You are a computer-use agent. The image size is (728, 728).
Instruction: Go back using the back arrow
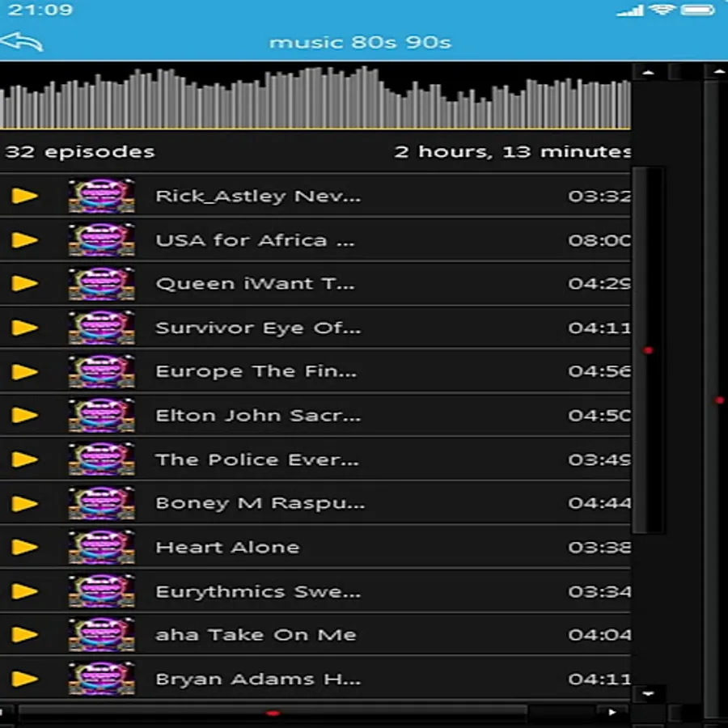pyautogui.click(x=22, y=42)
